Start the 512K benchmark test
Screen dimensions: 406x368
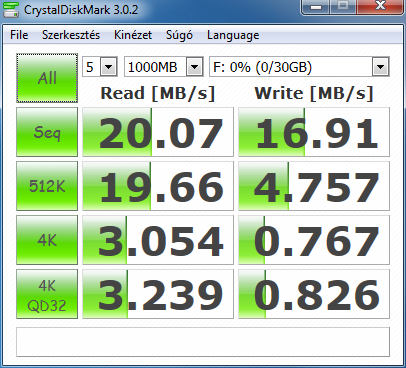(x=47, y=186)
